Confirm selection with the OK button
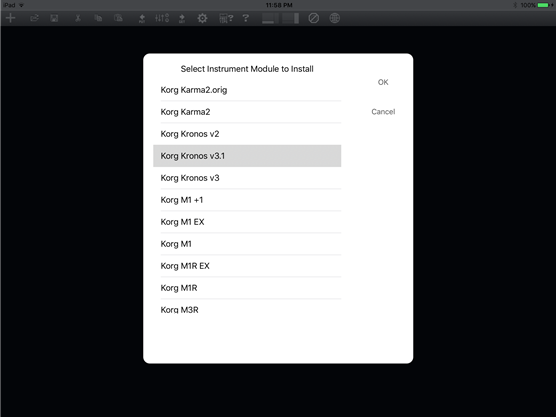 coord(383,82)
